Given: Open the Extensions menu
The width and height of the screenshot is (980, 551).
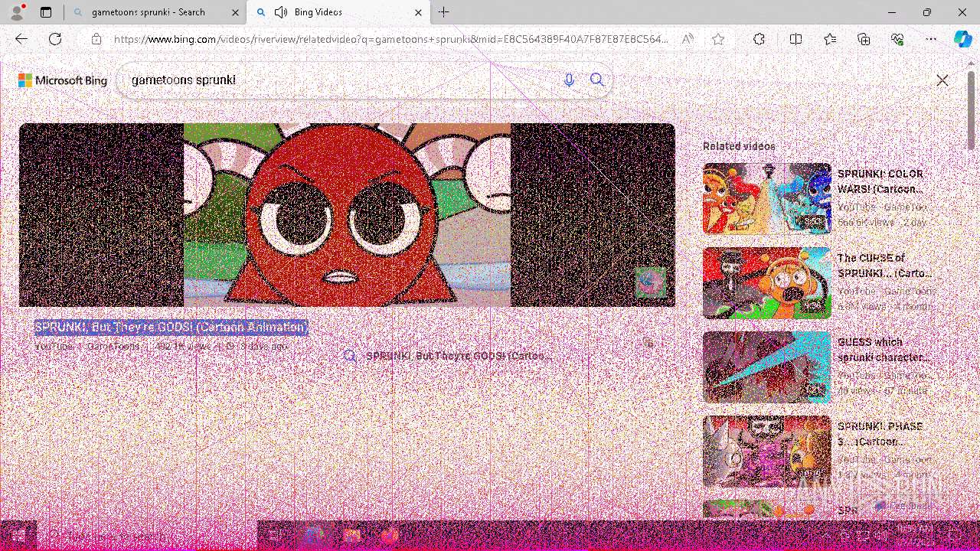Looking at the screenshot, I should [759, 39].
